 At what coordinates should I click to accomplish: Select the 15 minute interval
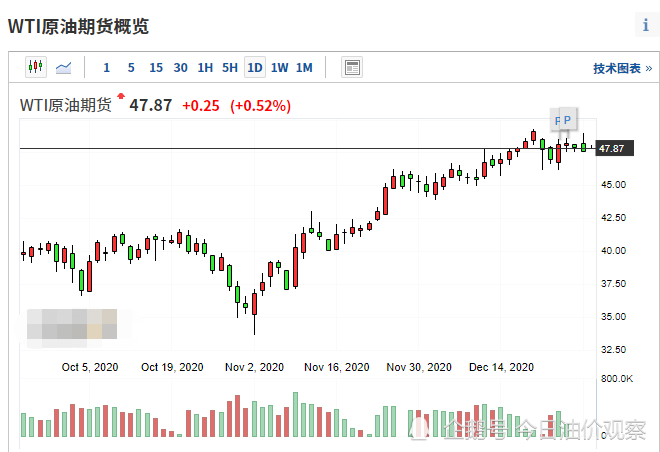[x=156, y=68]
